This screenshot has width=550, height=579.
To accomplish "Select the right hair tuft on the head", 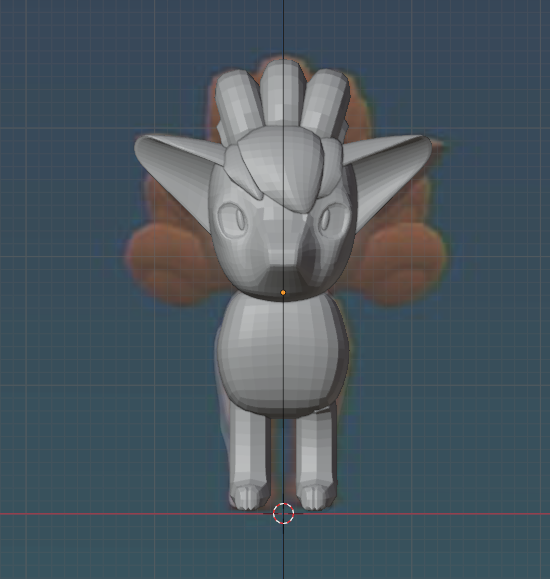I will point(325,102).
